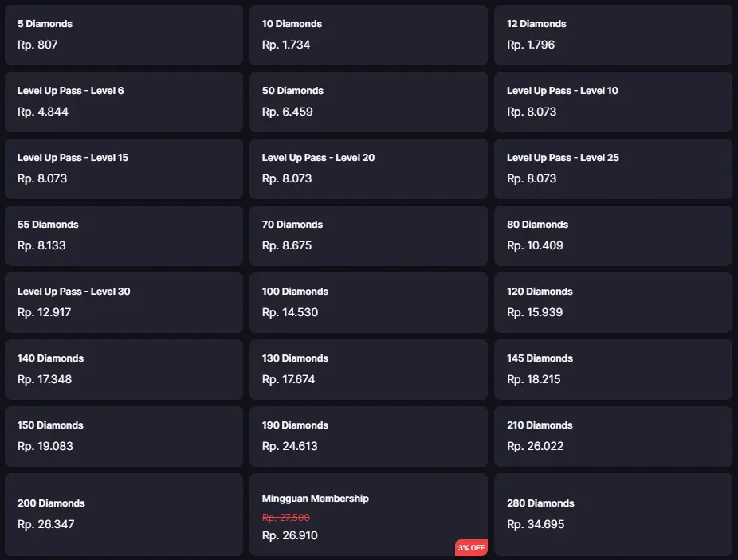This screenshot has width=738, height=560.
Task: Select the 70 Diamonds card
Action: [x=368, y=235]
